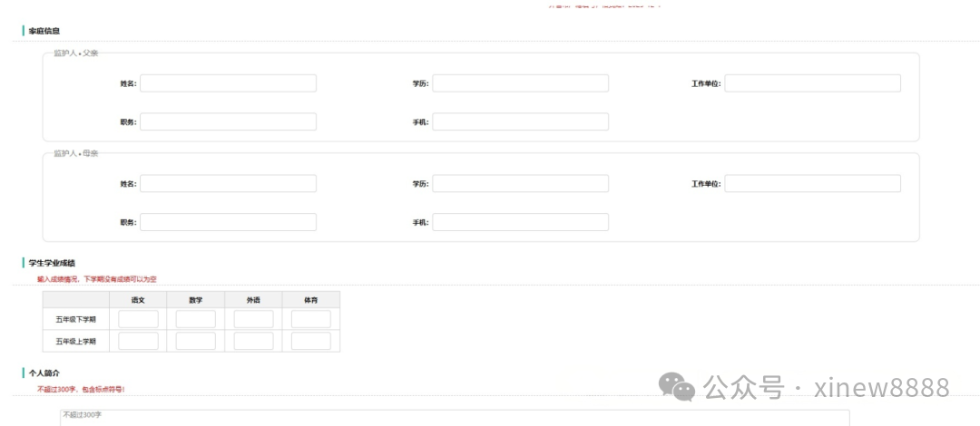Click 五年级下学期 体育 score box
This screenshot has height=426, width=980.
(310, 319)
